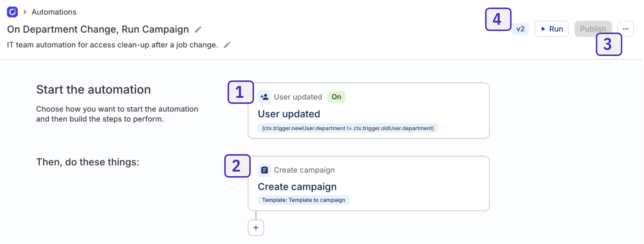Click the department condition expression chip
644x244 pixels.
348,128
